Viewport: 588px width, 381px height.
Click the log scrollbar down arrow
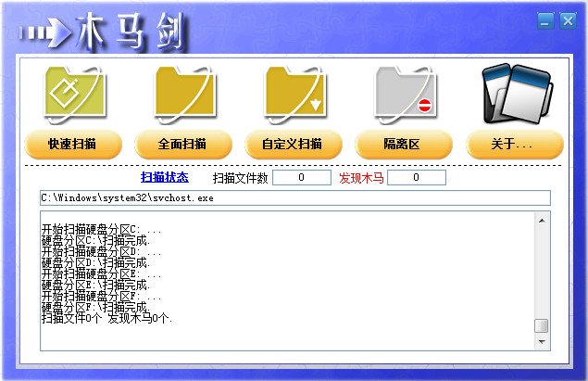[542, 341]
